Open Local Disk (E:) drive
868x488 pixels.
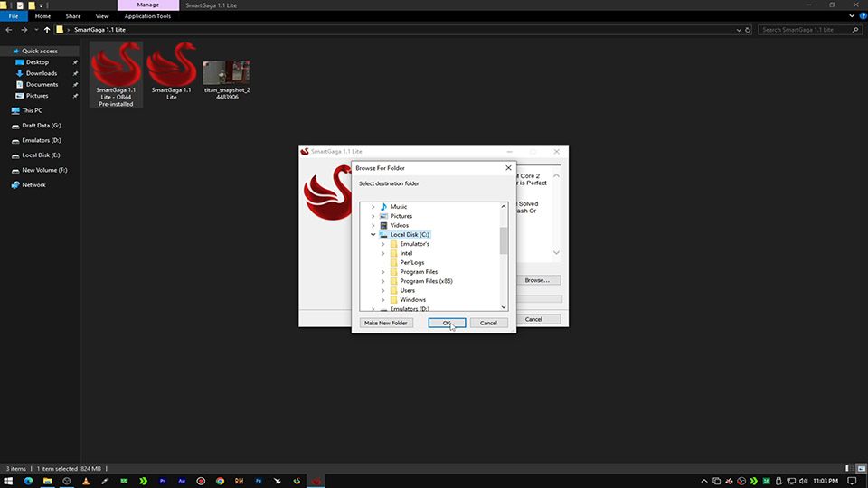(41, 155)
